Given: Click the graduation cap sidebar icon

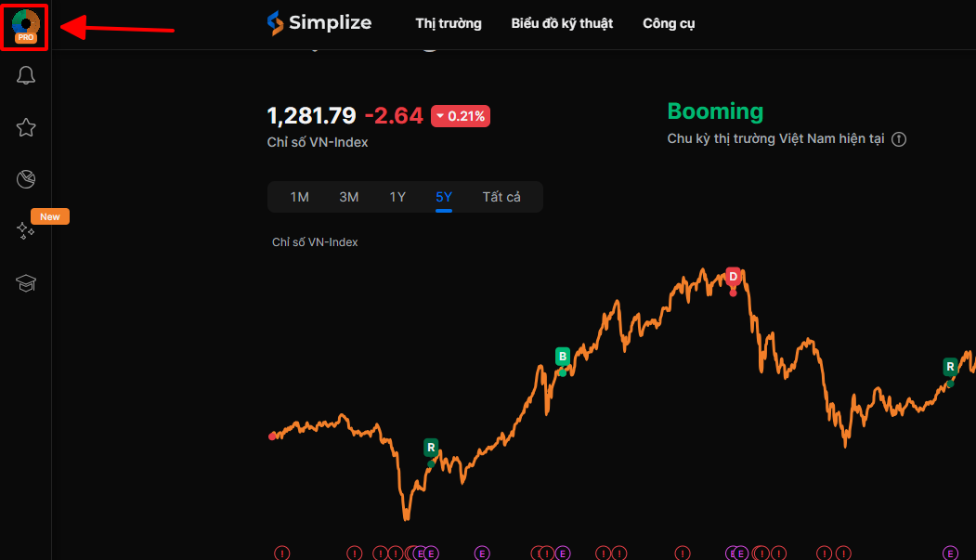Looking at the screenshot, I should [26, 283].
